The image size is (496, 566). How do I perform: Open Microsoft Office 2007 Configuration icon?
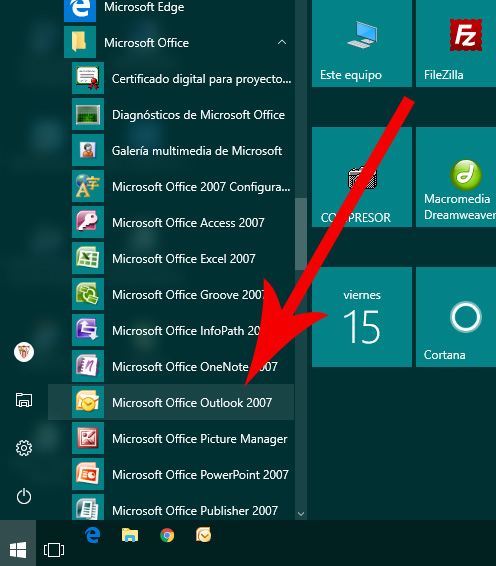click(x=88, y=186)
